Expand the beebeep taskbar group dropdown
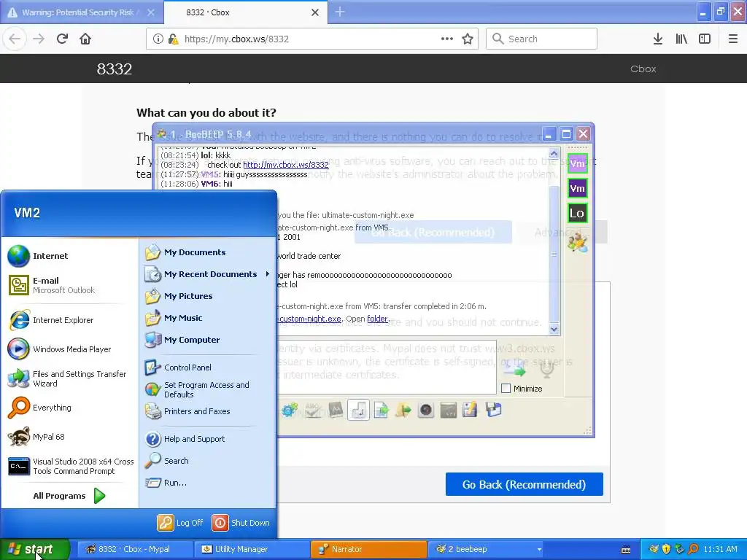747x560 pixels. (539, 550)
